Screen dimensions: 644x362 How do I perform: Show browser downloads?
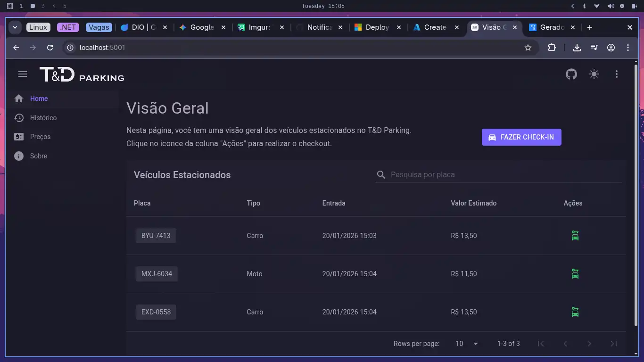click(577, 48)
